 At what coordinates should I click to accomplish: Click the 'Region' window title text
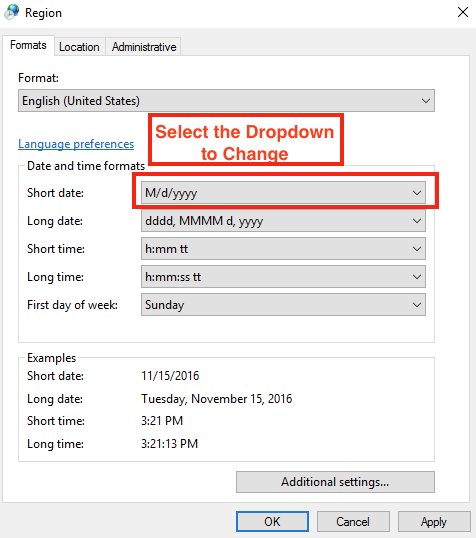pyautogui.click(x=43, y=13)
